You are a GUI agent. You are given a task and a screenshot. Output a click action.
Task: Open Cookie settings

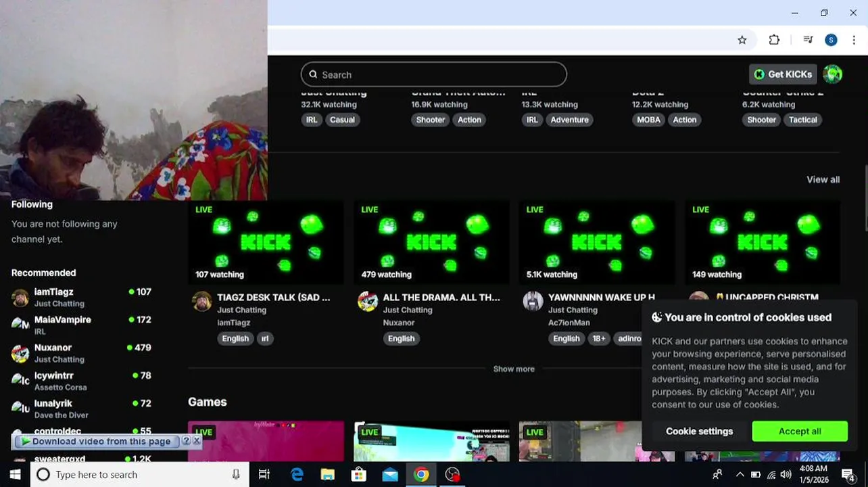pyautogui.click(x=699, y=431)
